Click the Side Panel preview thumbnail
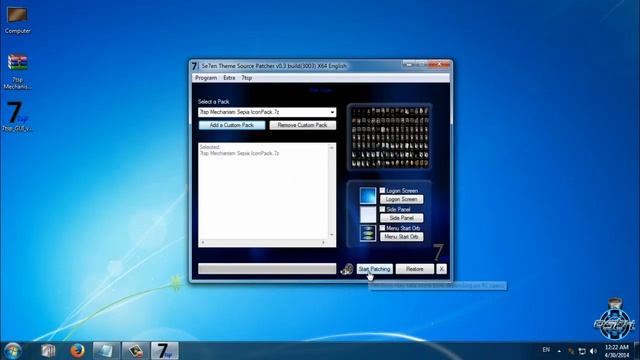This screenshot has height=360, width=640. pos(368,214)
